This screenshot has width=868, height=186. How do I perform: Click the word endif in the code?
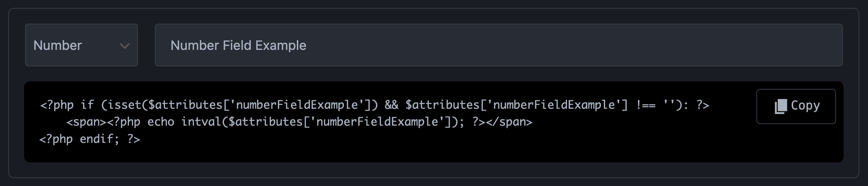pos(96,139)
